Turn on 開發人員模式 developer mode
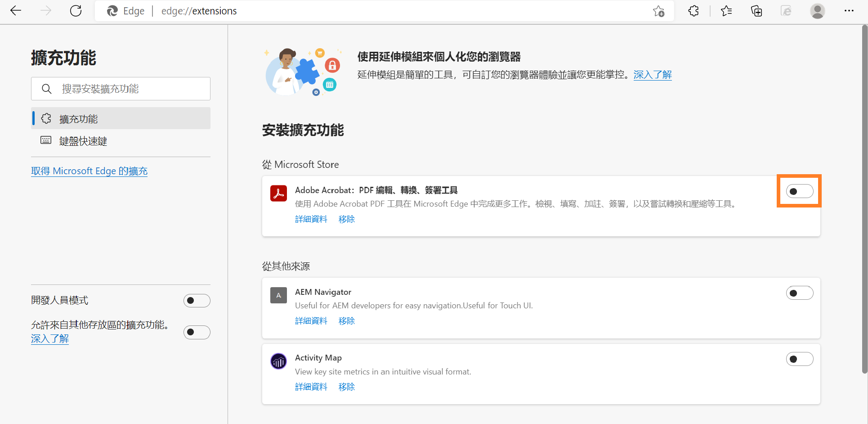 click(x=197, y=300)
